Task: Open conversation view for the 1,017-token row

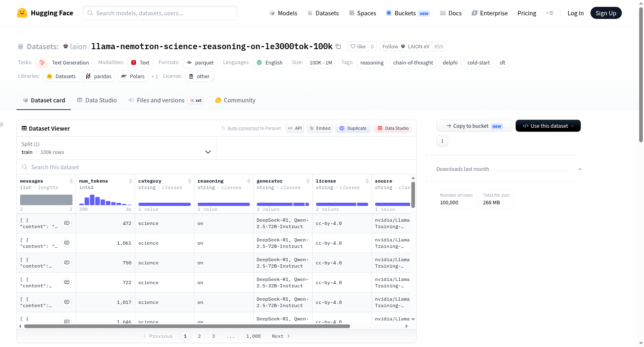Action: (x=67, y=302)
